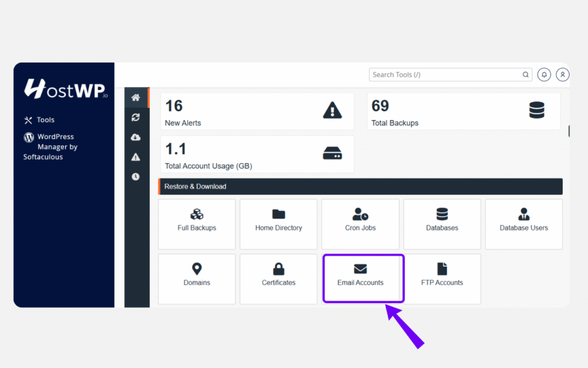Open the cloud download sidebar icon
Image resolution: width=588 pixels, height=368 pixels.
coord(136,137)
